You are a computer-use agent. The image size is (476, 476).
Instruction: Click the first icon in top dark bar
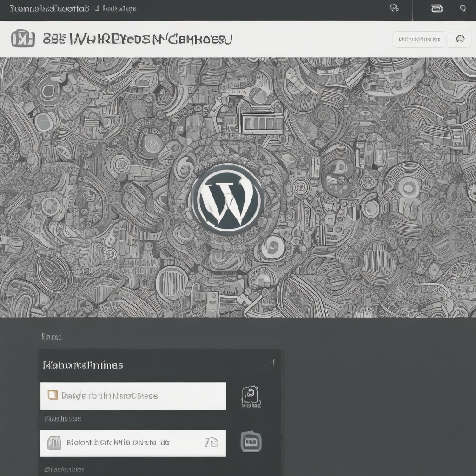pos(394,8)
